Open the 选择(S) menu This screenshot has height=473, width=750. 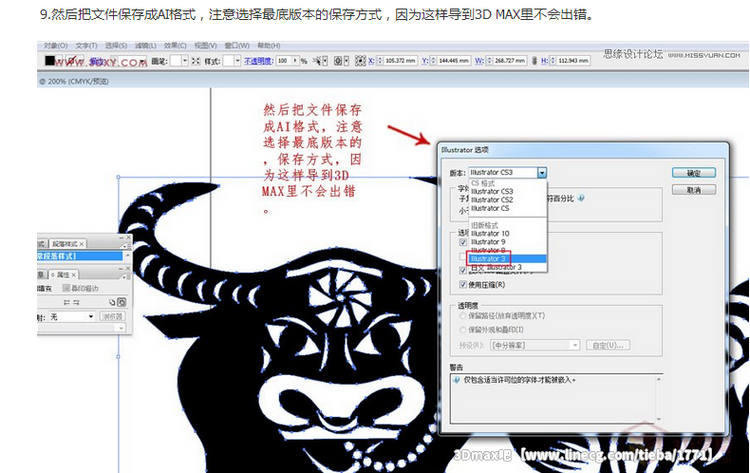click(x=116, y=45)
